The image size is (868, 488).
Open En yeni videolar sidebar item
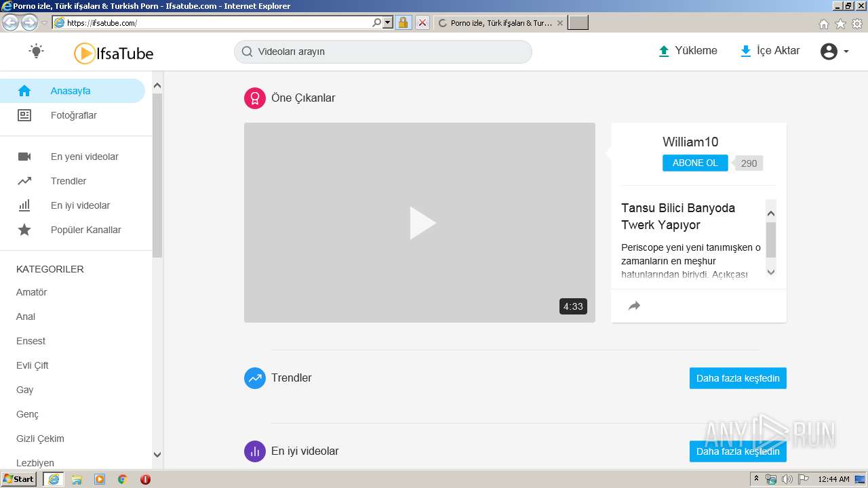pyautogui.click(x=85, y=157)
